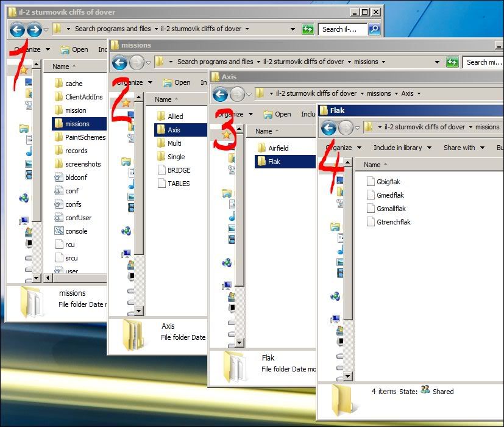The image size is (504, 427).
Task: Select the records folder name
Action: pyautogui.click(x=76, y=151)
